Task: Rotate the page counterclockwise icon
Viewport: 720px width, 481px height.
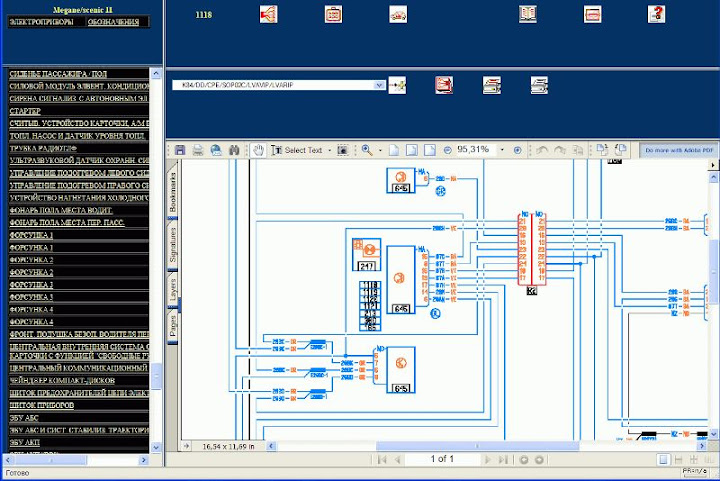Action: pos(621,150)
